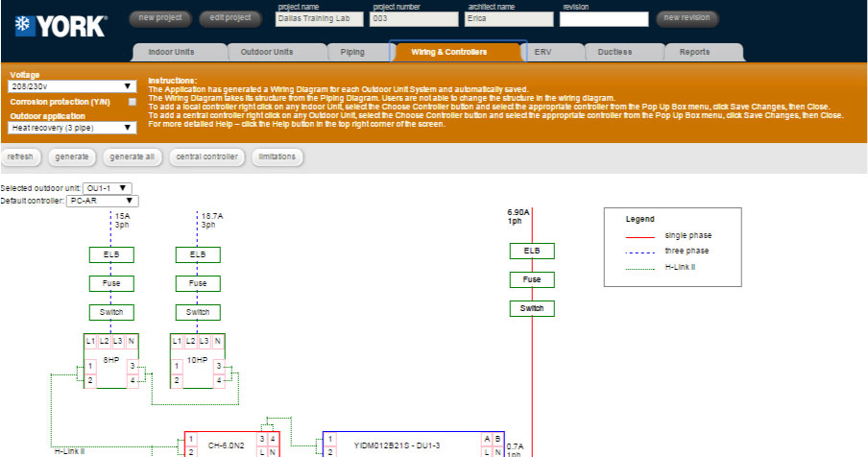Click the refresh button
The height and width of the screenshot is (457, 868).
[20, 156]
